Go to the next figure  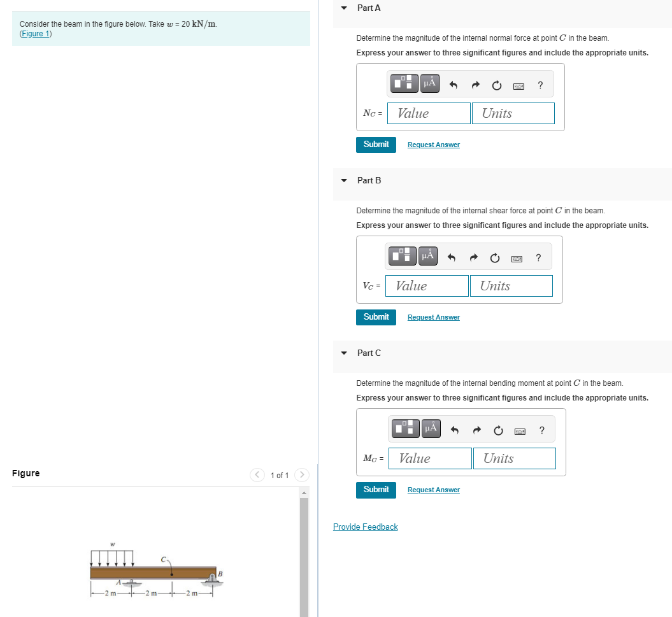click(x=302, y=475)
